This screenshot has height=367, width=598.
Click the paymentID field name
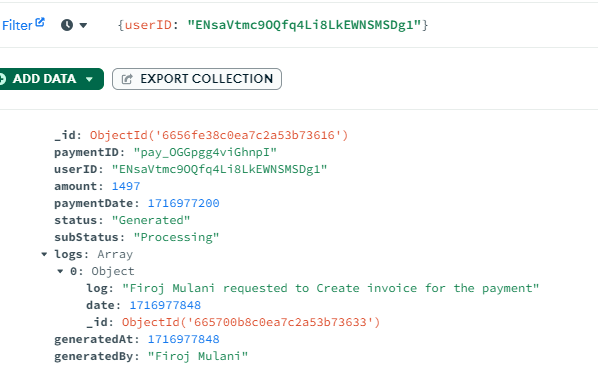click(87, 153)
